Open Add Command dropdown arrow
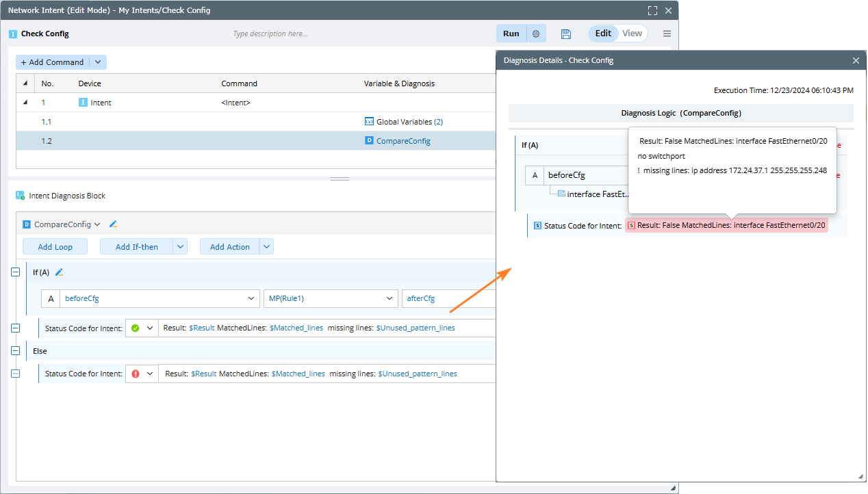Viewport: 868px width, 494px height. point(98,62)
